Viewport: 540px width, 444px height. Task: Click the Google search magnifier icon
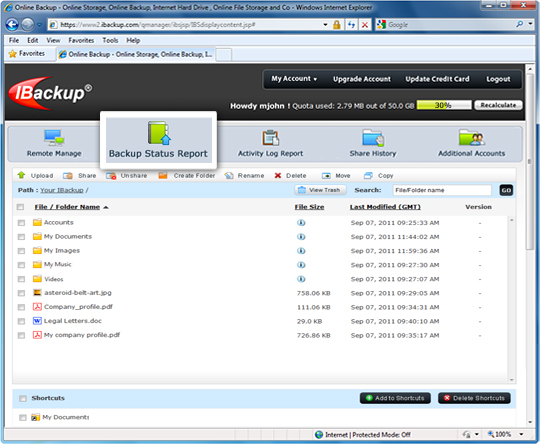coord(520,24)
